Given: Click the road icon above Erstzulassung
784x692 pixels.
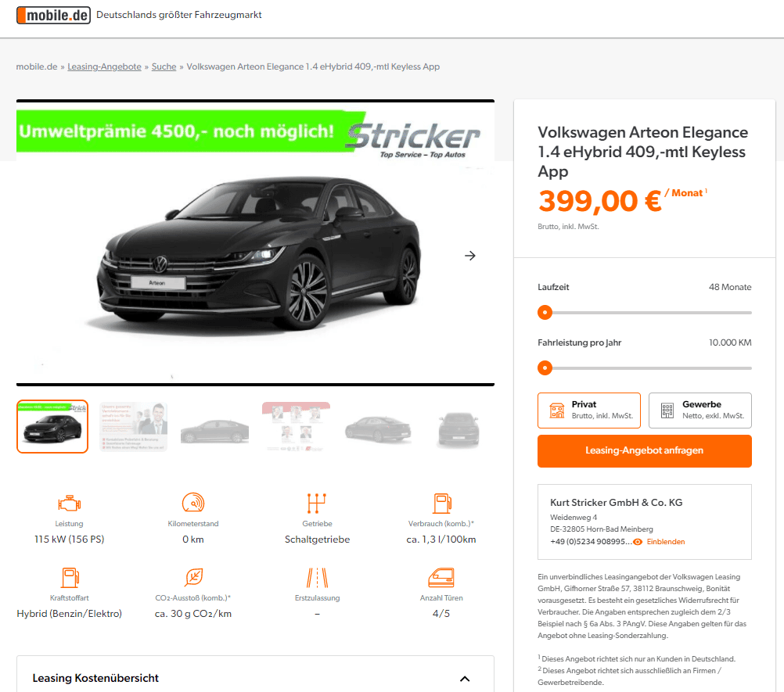Looking at the screenshot, I should [317, 578].
